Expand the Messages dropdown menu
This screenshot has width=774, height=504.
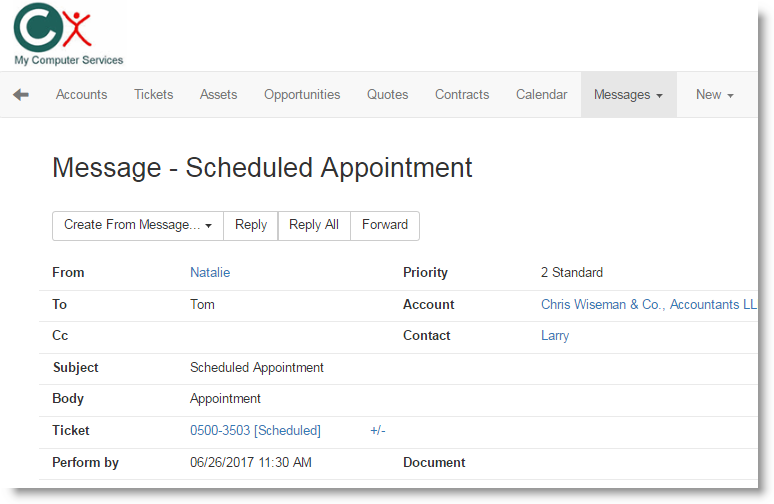tap(628, 95)
